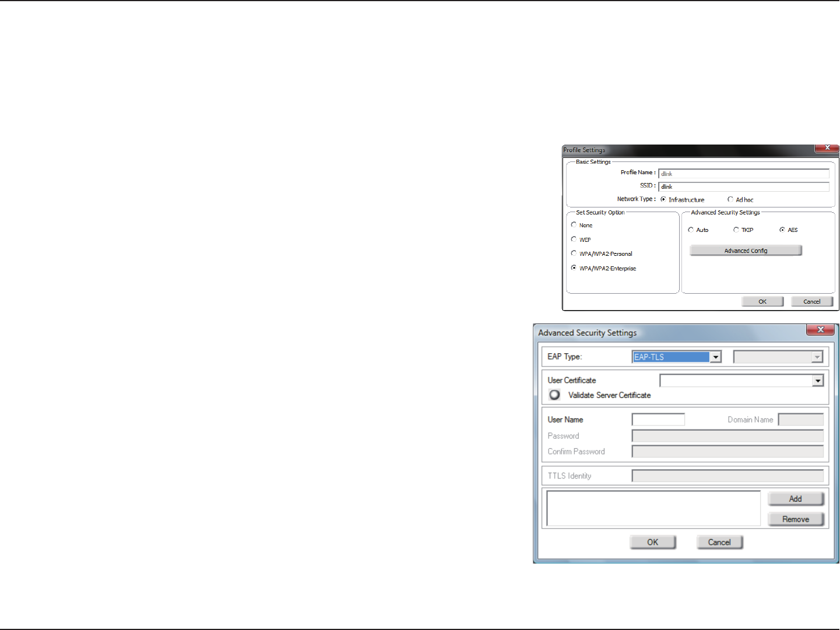Viewport: 840px width, 630px height.
Task: Click OK in Advanced Security Settings
Action: tap(653, 542)
